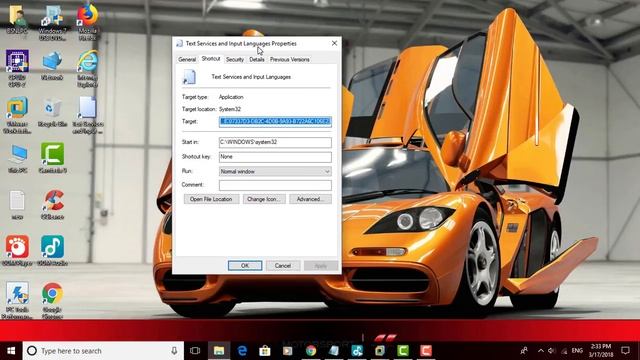Click OK in the Properties dialog
640x360 pixels.
pyautogui.click(x=245, y=266)
